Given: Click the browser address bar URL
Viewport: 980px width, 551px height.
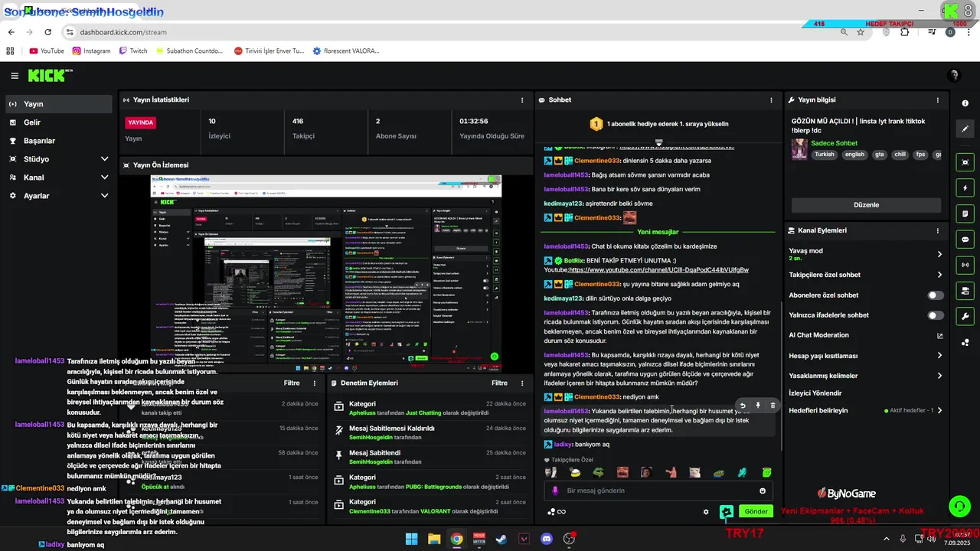Looking at the screenshot, I should click(123, 32).
